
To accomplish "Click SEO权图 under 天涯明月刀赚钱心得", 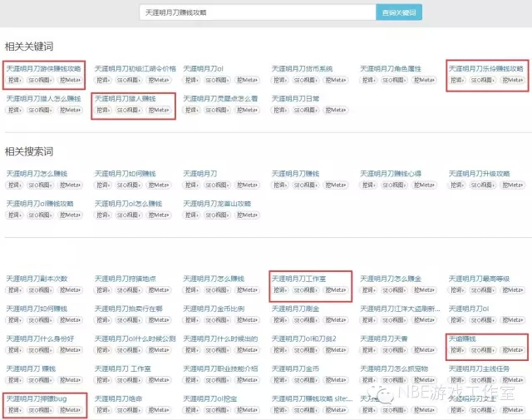I will 393,185.
